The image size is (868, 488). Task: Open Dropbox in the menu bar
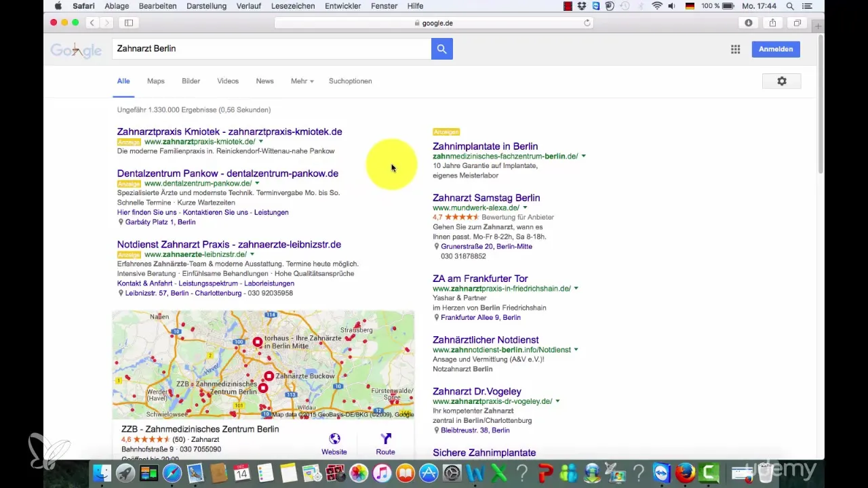click(x=583, y=5)
